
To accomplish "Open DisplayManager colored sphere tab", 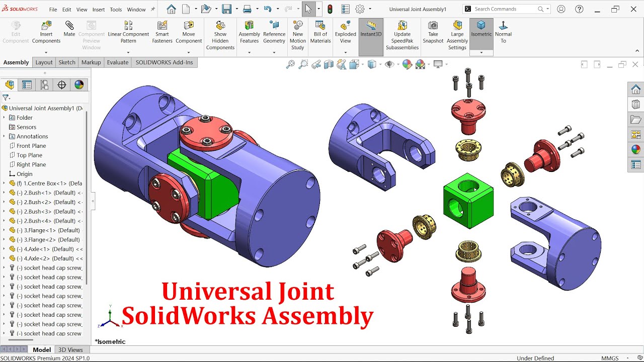I will coord(79,84).
